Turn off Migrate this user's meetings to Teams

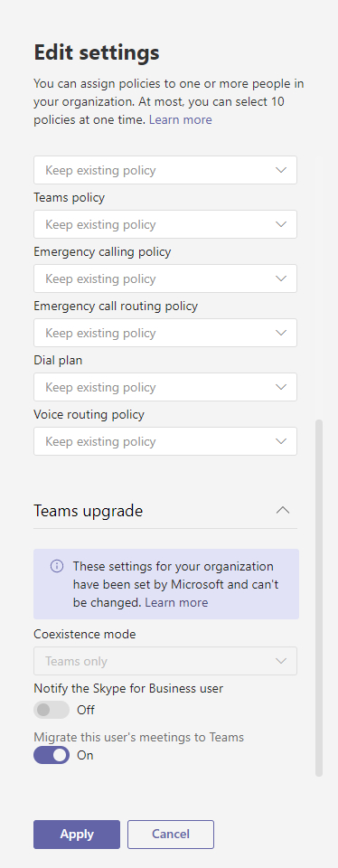pos(52,755)
